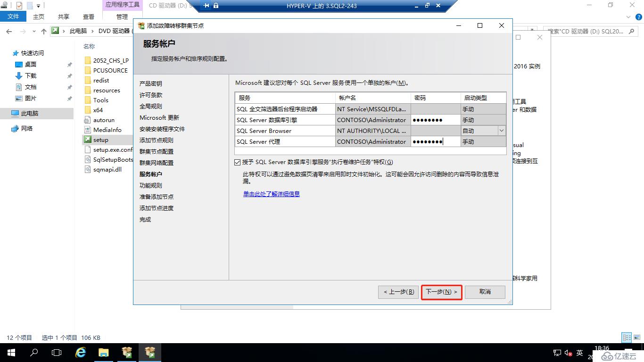
Task: Click the Hyper-V connection bar pin icon
Action: click(x=206, y=6)
